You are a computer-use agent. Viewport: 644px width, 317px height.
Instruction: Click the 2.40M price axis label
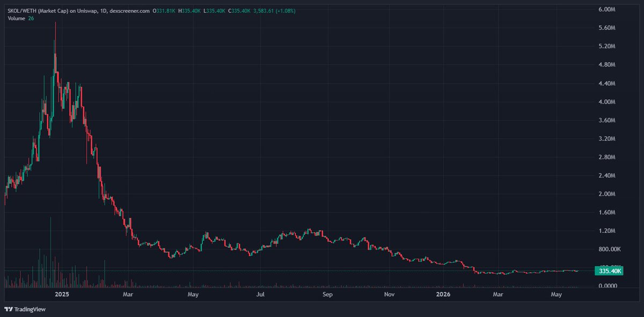point(606,176)
